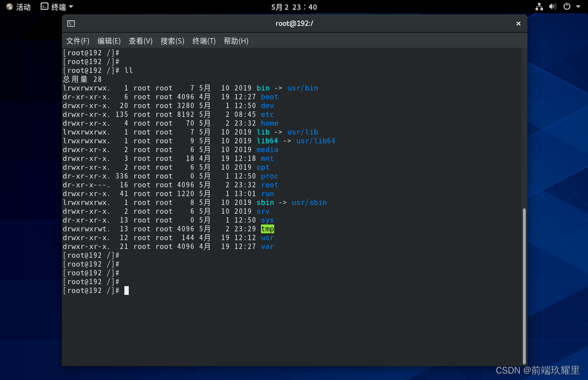Click the 'dev' directory name
The width and height of the screenshot is (588, 380).
[x=267, y=106]
